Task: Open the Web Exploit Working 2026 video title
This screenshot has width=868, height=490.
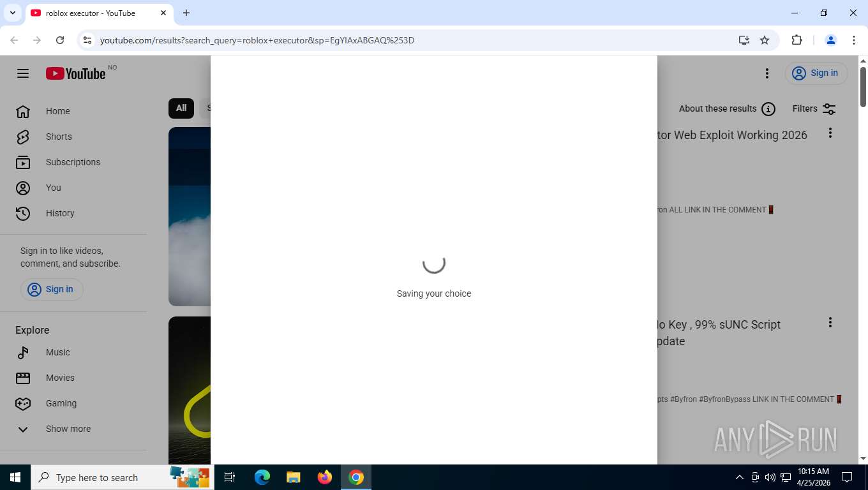Action: coord(733,135)
